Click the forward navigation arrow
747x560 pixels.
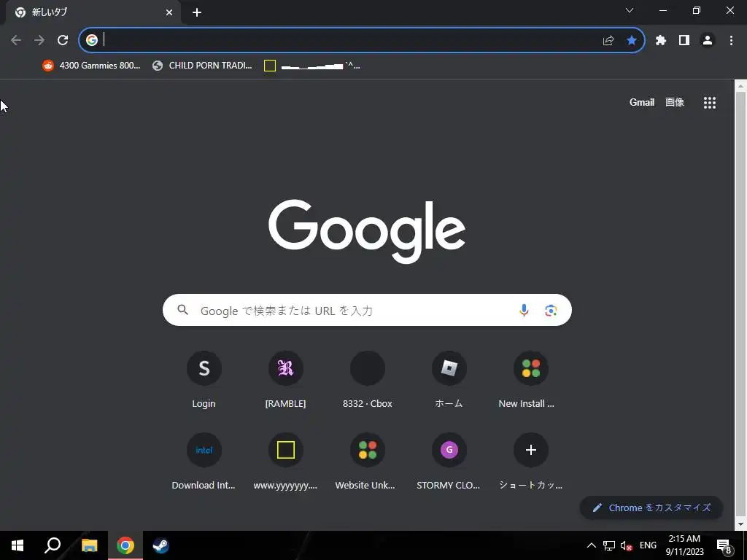coord(39,41)
